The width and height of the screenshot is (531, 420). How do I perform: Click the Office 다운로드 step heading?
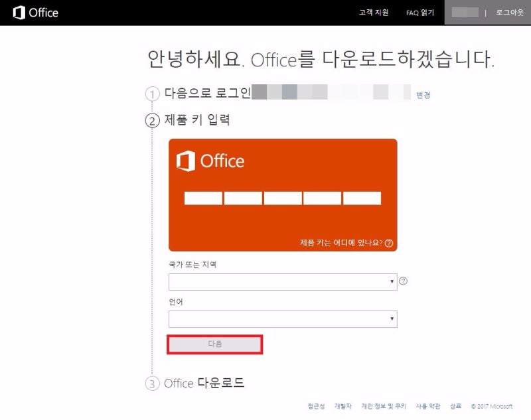pos(204,383)
